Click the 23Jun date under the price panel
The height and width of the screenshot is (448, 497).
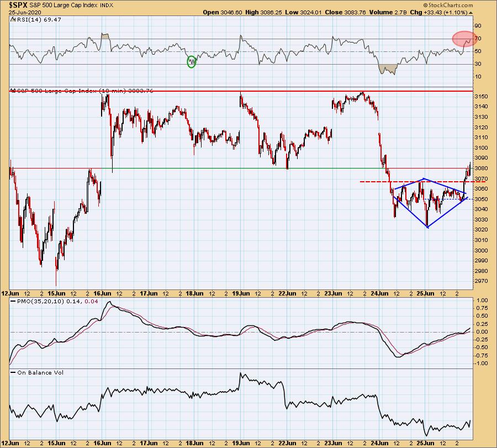tap(333, 293)
